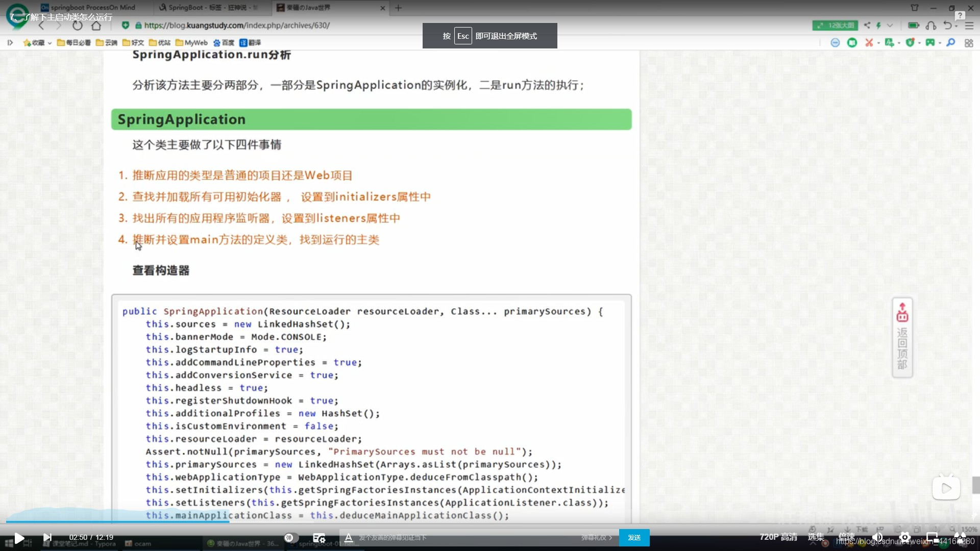This screenshot has height=551, width=980.
Task: Mute the video volume
Action: [877, 537]
